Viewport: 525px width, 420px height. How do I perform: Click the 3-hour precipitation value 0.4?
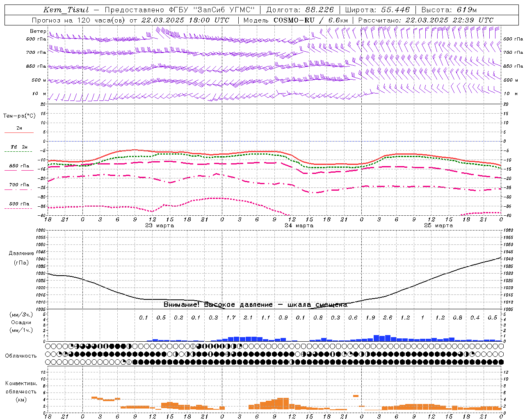[x=475, y=317]
